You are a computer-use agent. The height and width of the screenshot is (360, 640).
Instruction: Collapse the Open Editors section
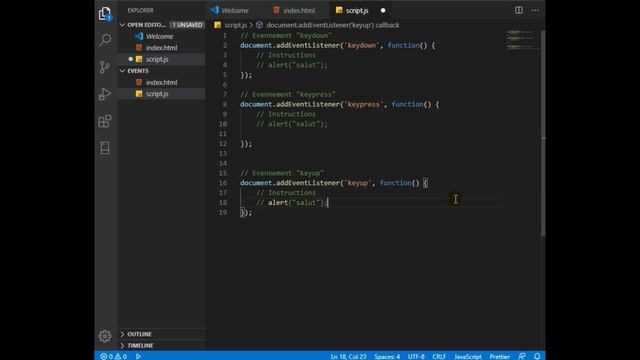(x=122, y=25)
